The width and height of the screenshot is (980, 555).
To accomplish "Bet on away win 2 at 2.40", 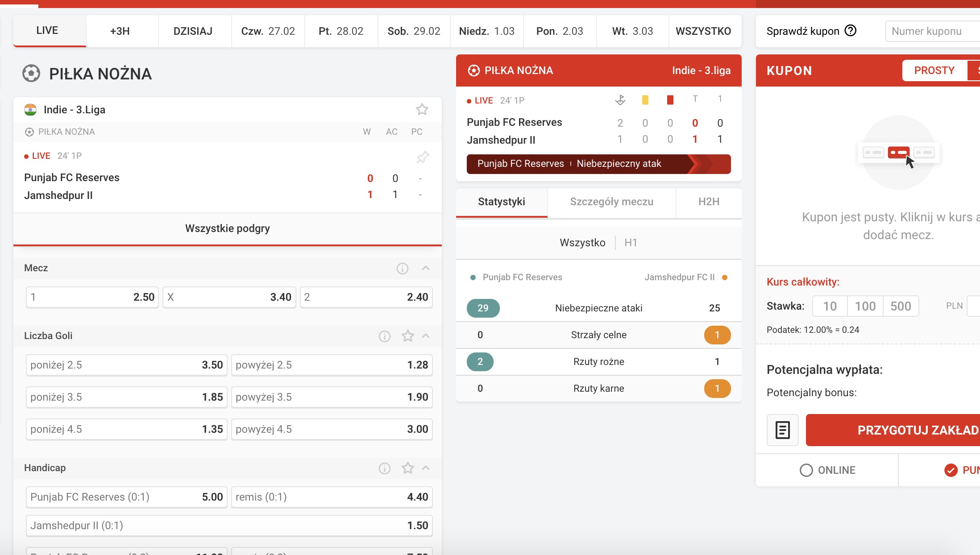I will pyautogui.click(x=366, y=297).
